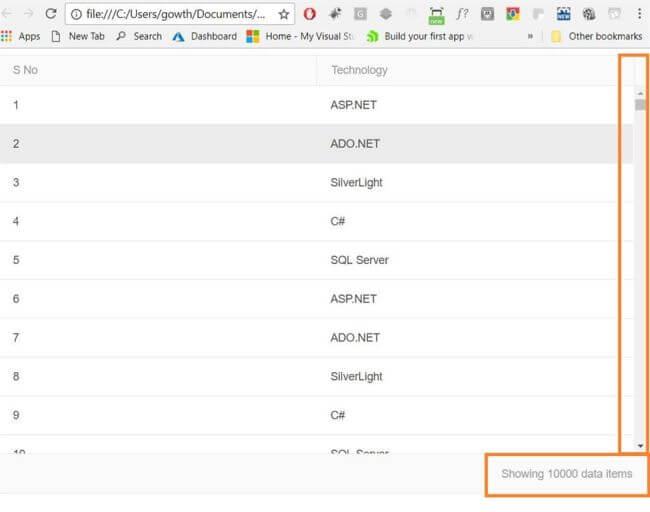Open the Dashboard bookmark

click(205, 36)
